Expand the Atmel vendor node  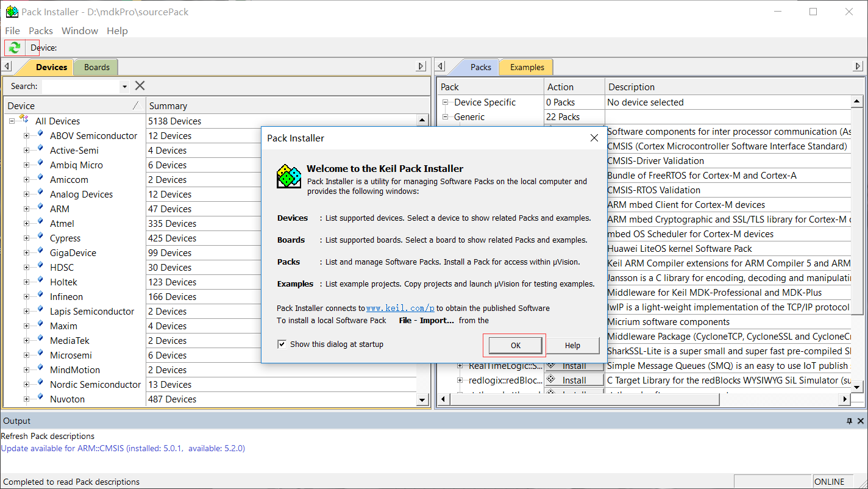click(27, 223)
